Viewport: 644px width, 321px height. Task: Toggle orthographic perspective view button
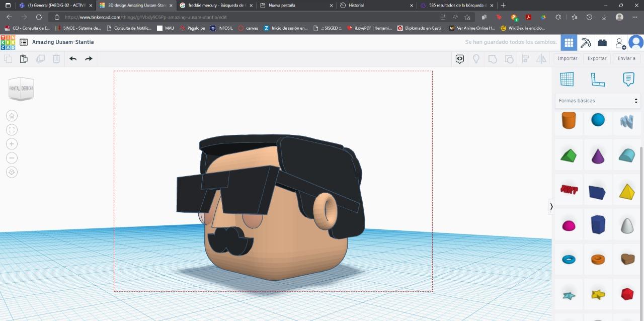click(x=12, y=172)
